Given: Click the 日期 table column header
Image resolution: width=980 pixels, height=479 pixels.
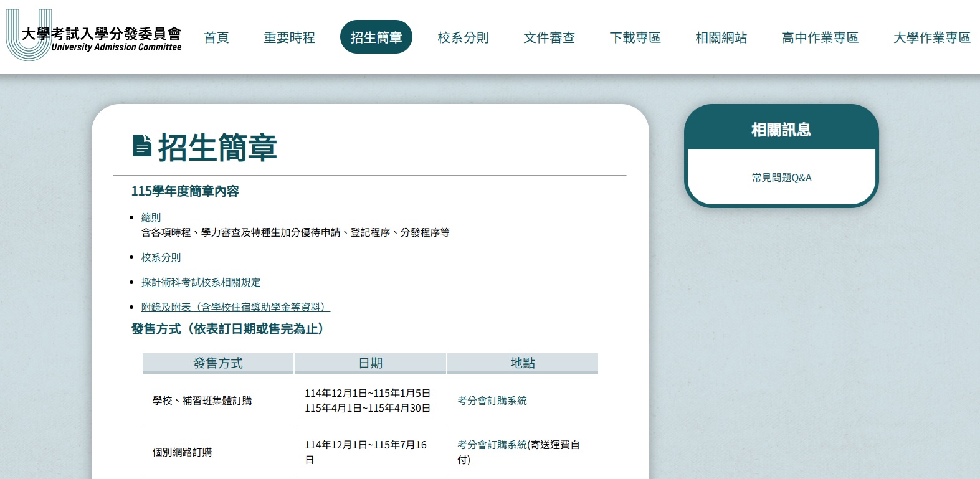Looking at the screenshot, I should coord(370,363).
